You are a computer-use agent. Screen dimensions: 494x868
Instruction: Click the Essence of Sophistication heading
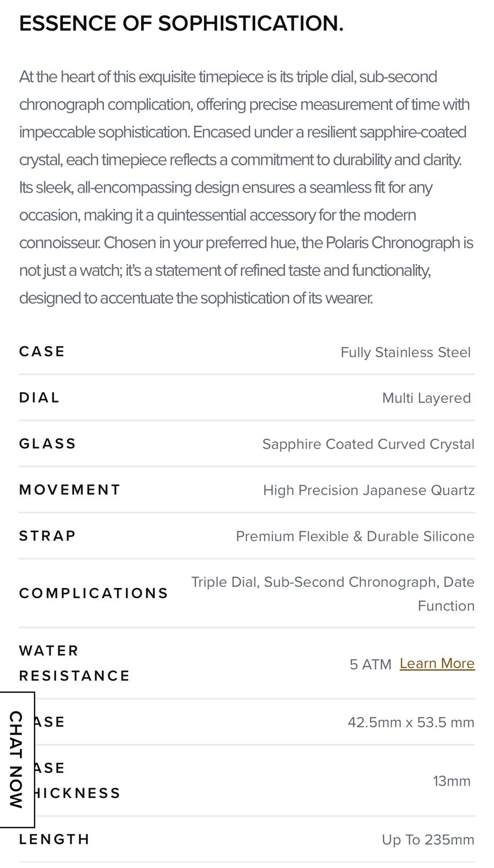click(x=181, y=24)
